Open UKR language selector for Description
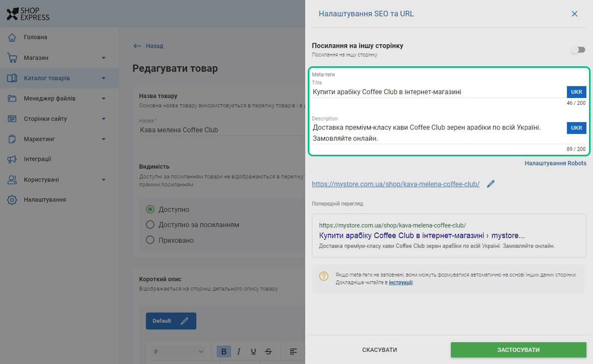This screenshot has height=364, width=593. coord(576,128)
